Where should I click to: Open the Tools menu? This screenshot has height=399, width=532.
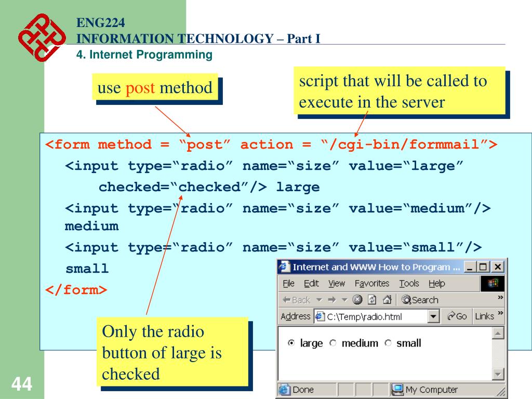coord(409,283)
